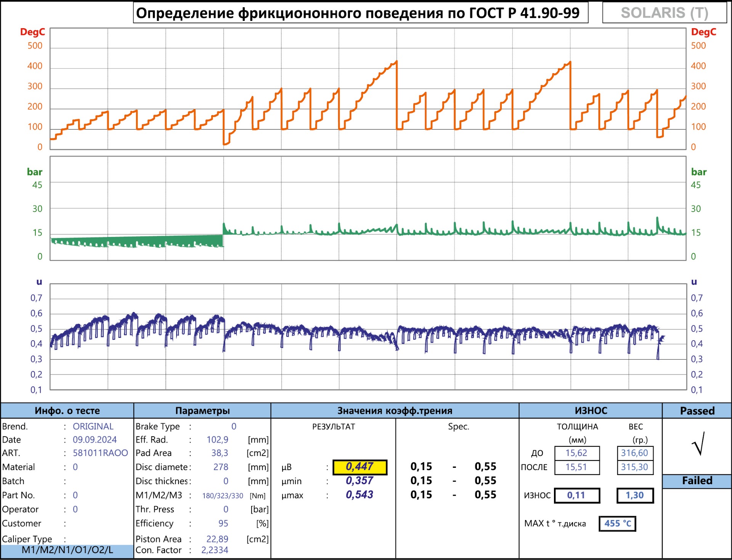
Task: Click the Brend. value ORIGINAL
Action: [93, 426]
